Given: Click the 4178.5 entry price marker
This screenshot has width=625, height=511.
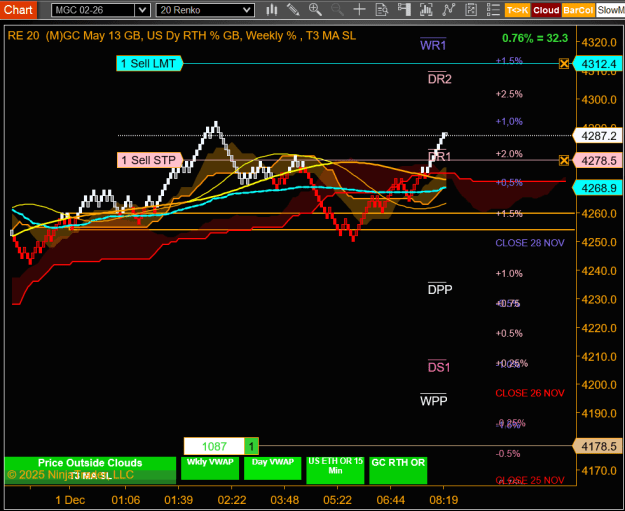Looking at the screenshot, I should (598, 446).
